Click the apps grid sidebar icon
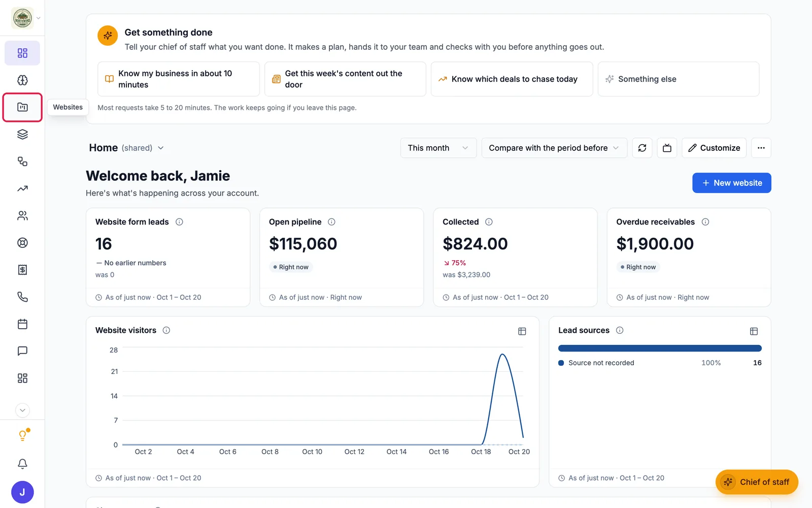Viewport: 812px width, 508px height. [x=22, y=378]
